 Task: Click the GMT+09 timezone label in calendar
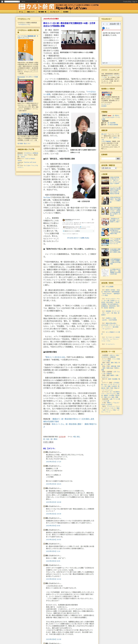point(105,63)
